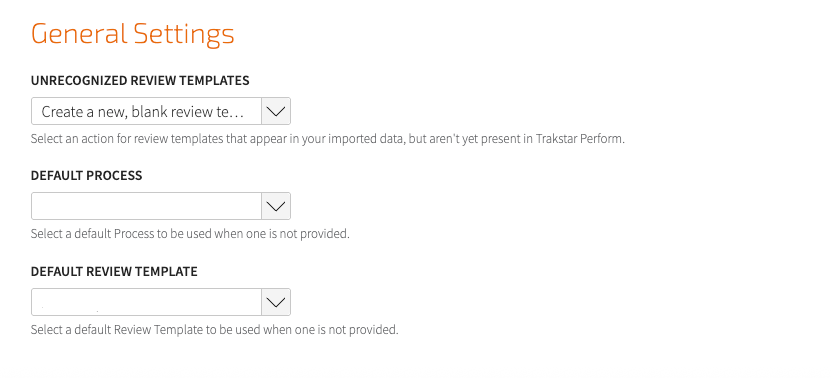Open the Default Process dropdown chevron
This screenshot has width=831, height=378.
click(x=276, y=206)
